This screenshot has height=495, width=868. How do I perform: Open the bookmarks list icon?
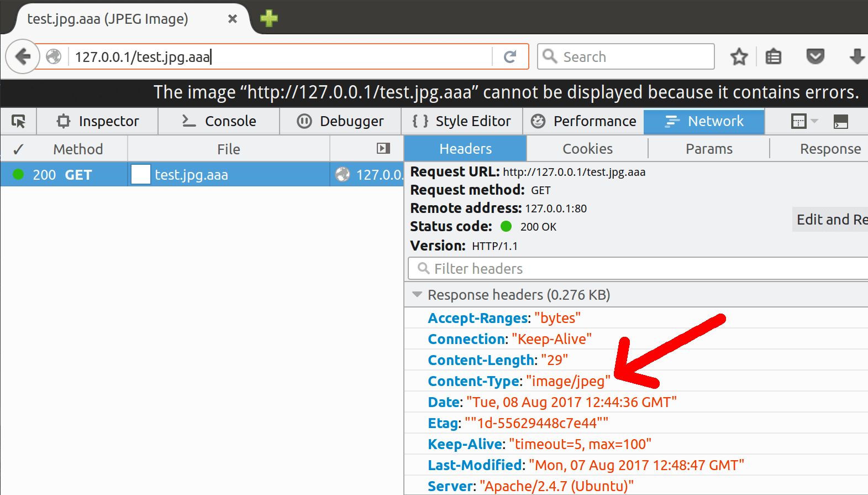[x=773, y=56]
